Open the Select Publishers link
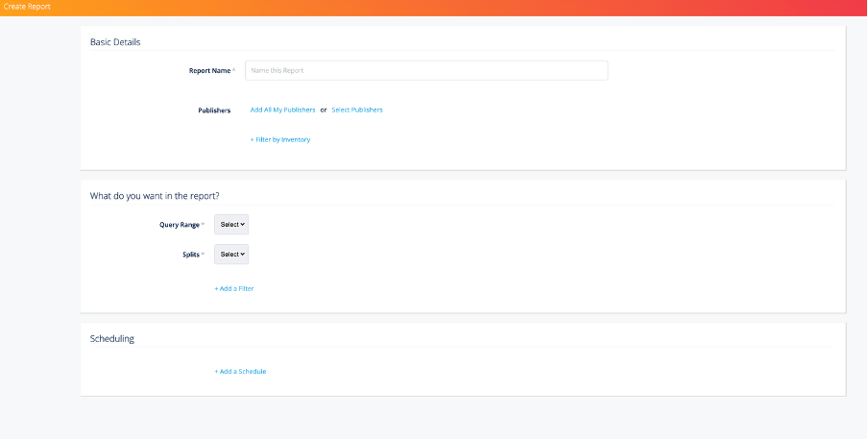This screenshot has width=868, height=440. pos(357,110)
